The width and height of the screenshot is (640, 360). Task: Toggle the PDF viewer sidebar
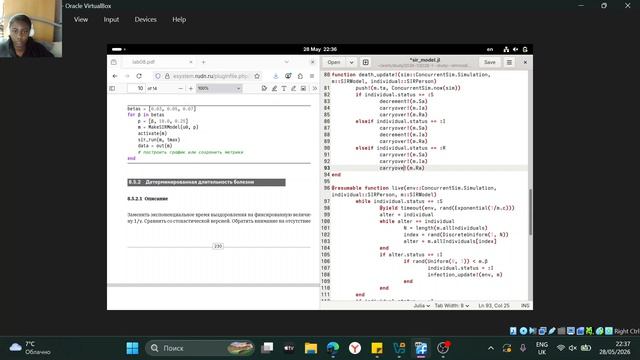click(x=112, y=88)
